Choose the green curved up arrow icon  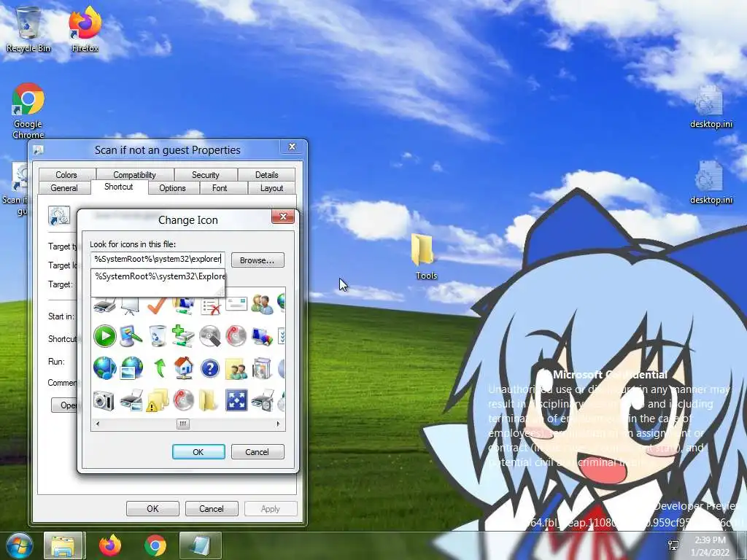pyautogui.click(x=159, y=368)
